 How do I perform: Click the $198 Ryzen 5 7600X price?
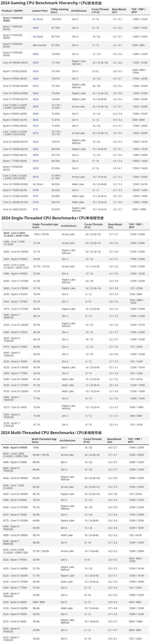click(x=35, y=190)
